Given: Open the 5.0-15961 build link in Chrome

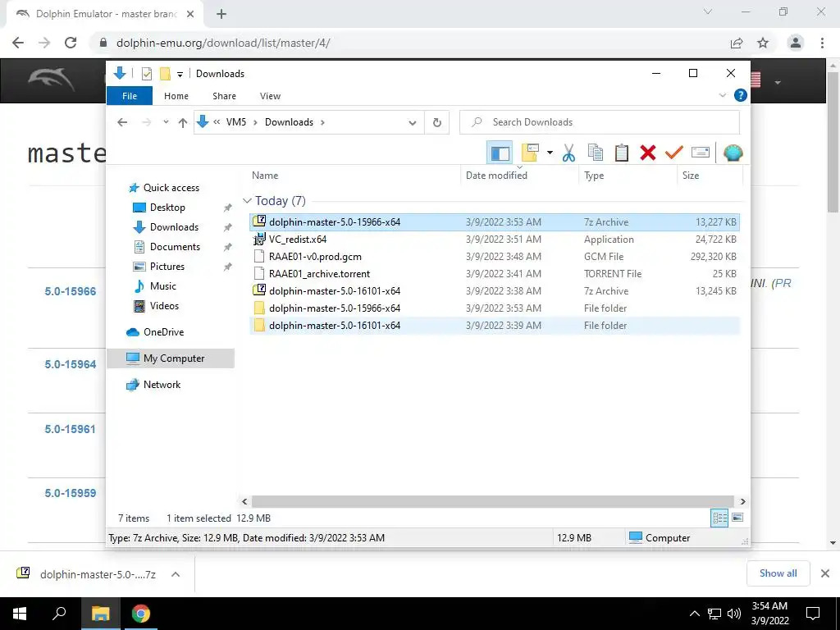Looking at the screenshot, I should pyautogui.click(x=70, y=429).
